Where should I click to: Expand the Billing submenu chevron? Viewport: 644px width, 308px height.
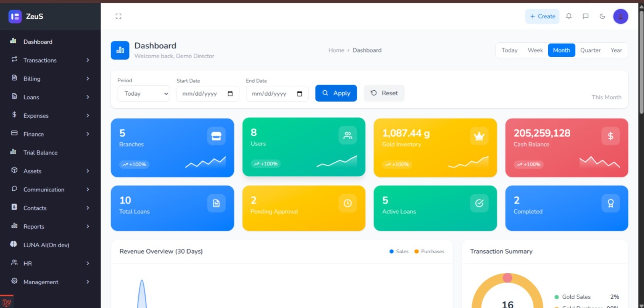[87, 79]
